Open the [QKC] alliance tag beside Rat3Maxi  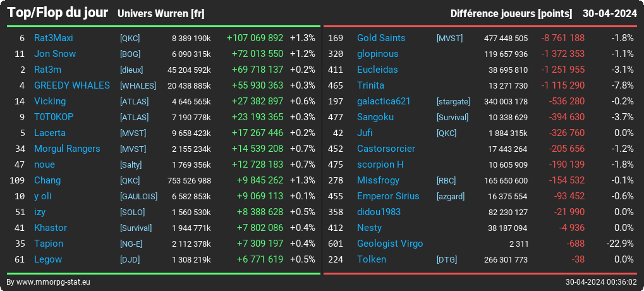130,38
